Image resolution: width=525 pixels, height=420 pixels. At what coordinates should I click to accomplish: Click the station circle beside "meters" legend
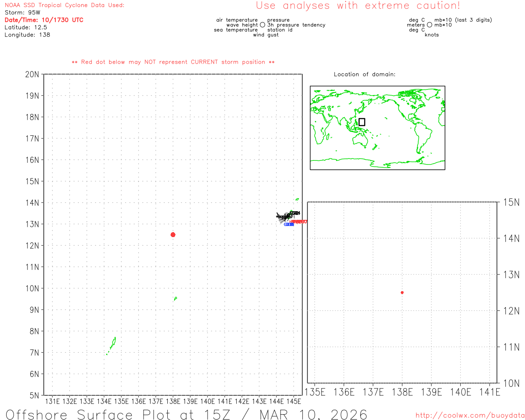pyautogui.click(x=429, y=25)
